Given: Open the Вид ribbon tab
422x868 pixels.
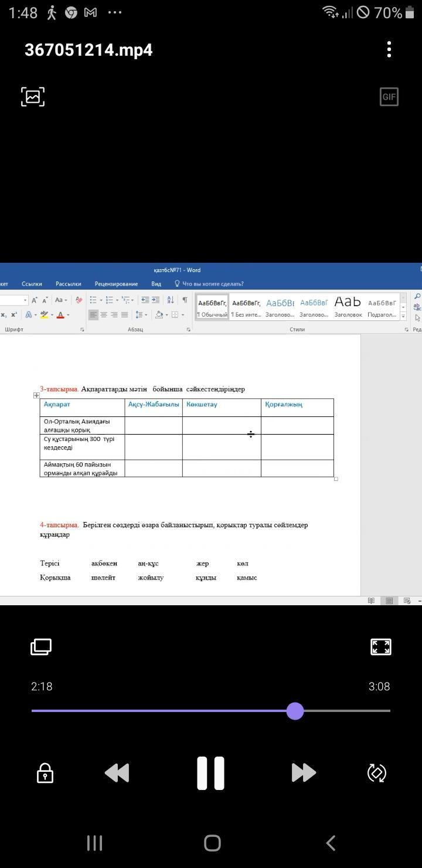Looking at the screenshot, I should (x=156, y=284).
